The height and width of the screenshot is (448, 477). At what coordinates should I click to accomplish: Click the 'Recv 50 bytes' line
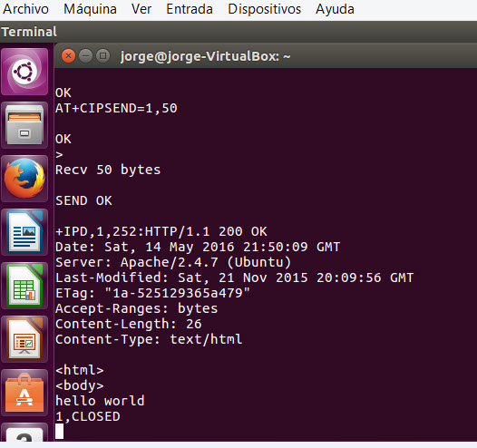108,170
